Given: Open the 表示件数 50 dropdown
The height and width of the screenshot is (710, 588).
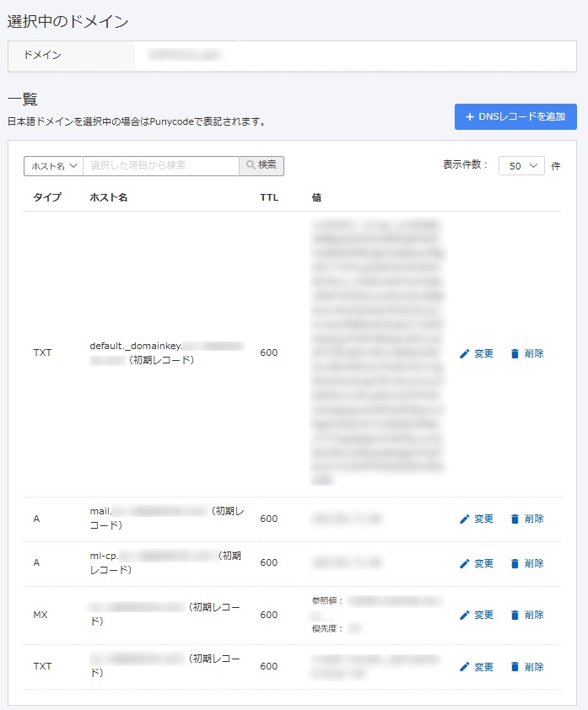Looking at the screenshot, I should coord(521,166).
